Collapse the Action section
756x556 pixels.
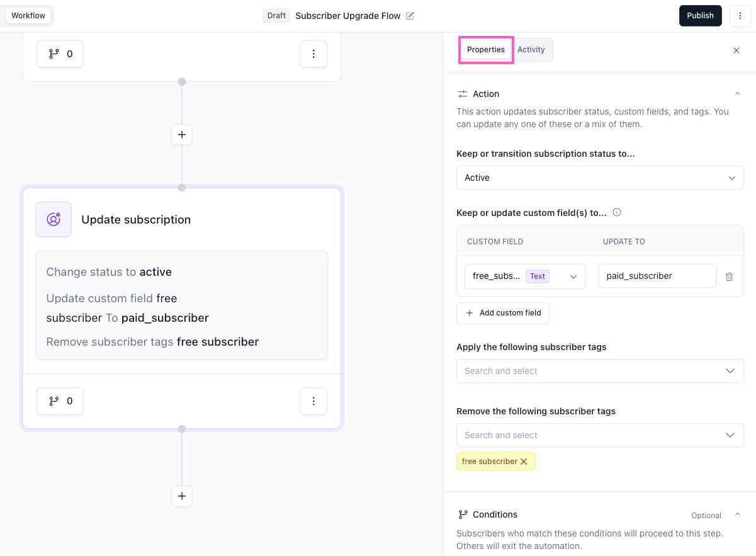[x=737, y=94]
